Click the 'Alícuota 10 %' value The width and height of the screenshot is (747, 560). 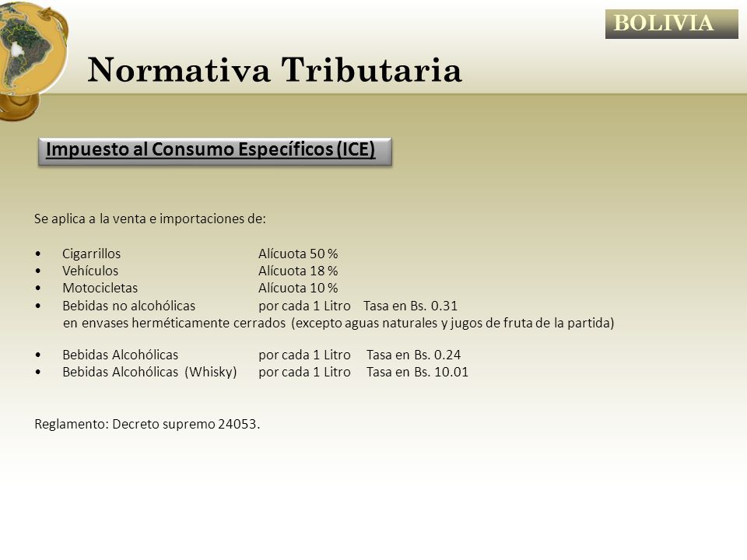pos(298,288)
